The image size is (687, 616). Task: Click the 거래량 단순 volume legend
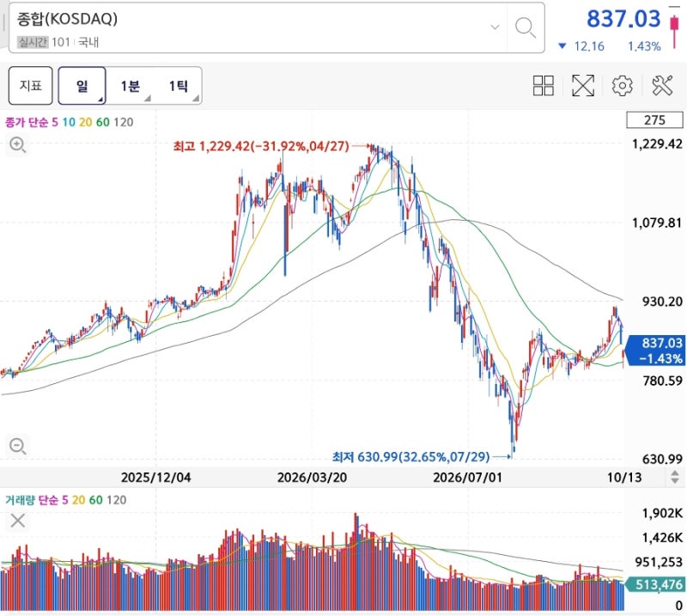click(66, 500)
